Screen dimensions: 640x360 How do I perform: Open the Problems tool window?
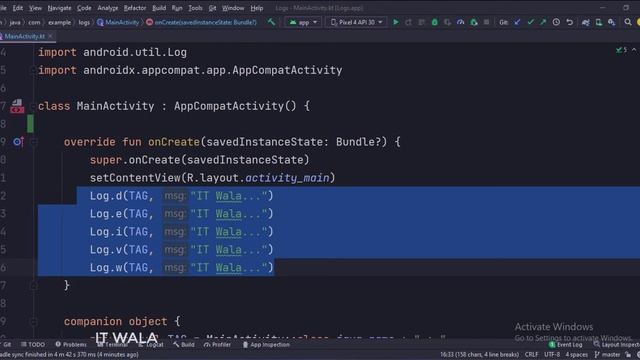(x=71, y=344)
